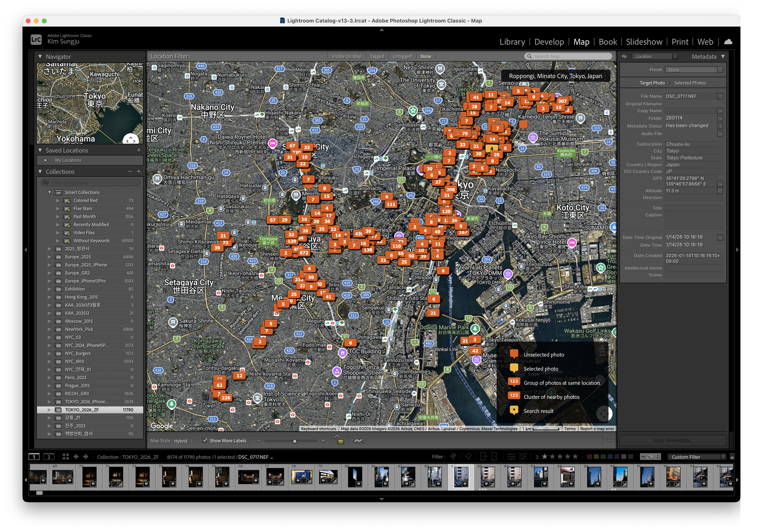763x532 pixels.
Task: Click the orange cluster marker labeled 672
Action: (x=304, y=253)
